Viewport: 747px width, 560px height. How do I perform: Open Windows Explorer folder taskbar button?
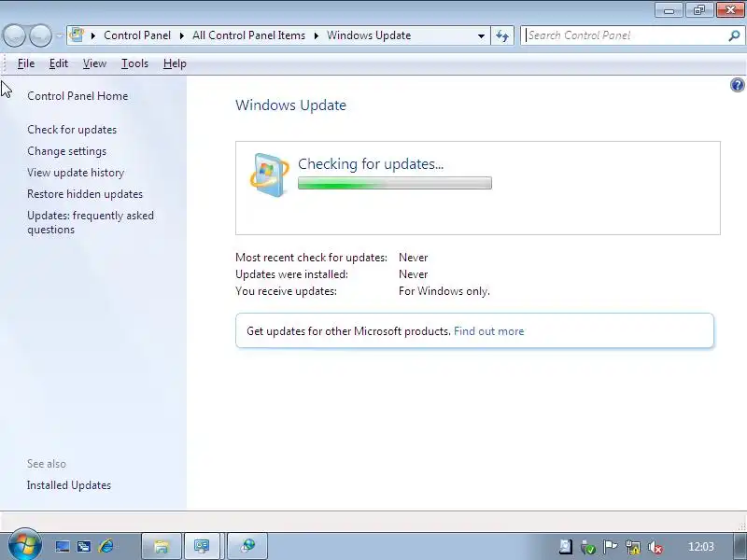tap(162, 546)
